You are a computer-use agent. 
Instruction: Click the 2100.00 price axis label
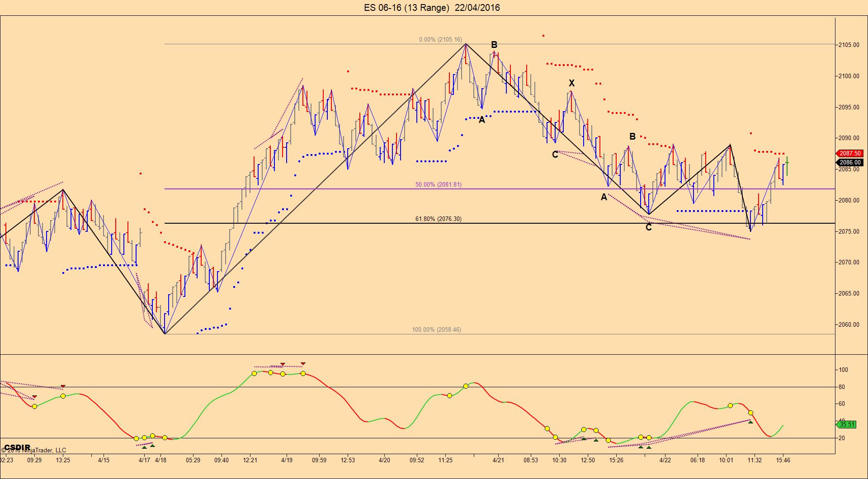849,76
